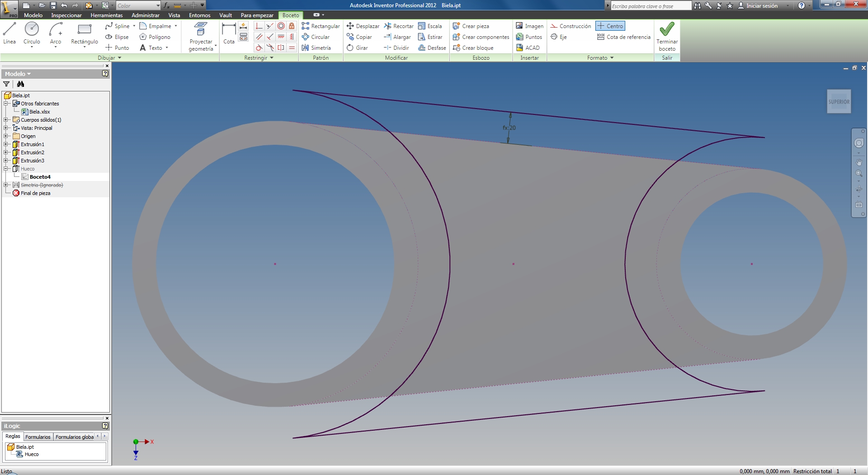Expand the Extrusión1 feature node
868x475 pixels.
[x=6, y=144]
